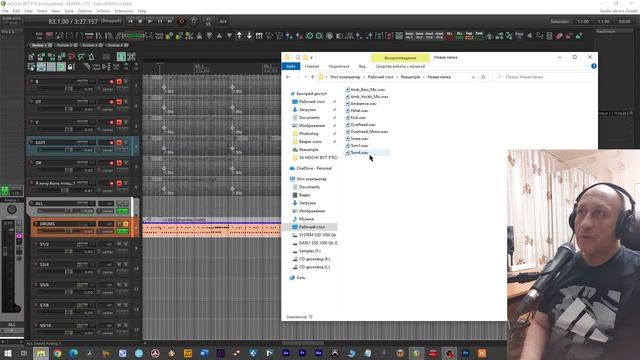Click the Go to start transport button
The height and width of the screenshot is (360, 640).
130,21
